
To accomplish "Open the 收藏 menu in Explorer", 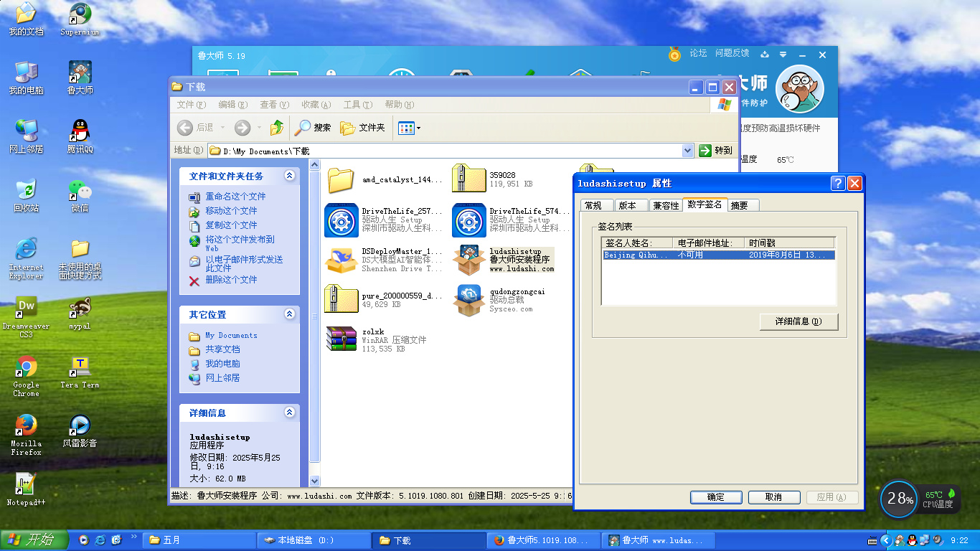I will [316, 105].
